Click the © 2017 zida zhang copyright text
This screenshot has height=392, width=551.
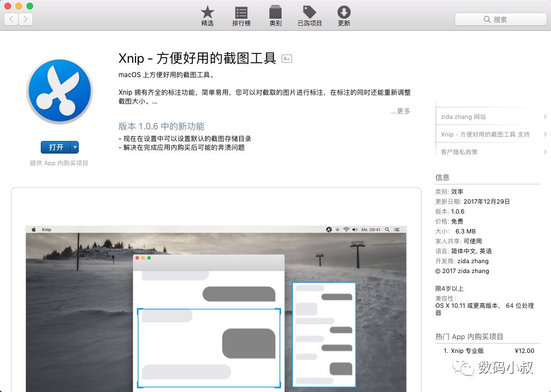[462, 271]
